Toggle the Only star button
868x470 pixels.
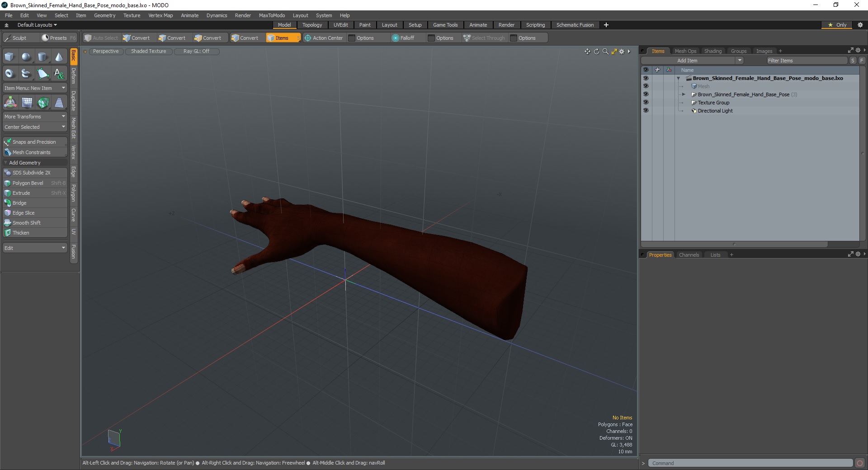pyautogui.click(x=837, y=25)
